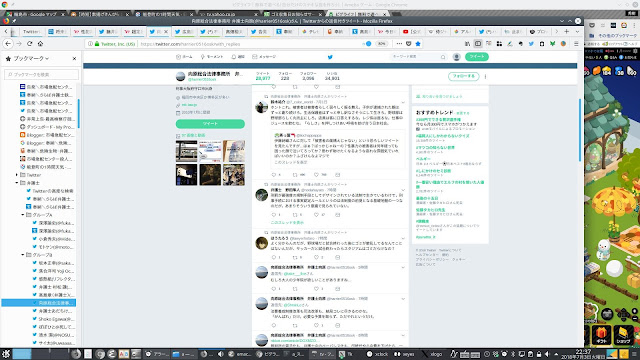Open 通知 notifications in Twitter navigation
This screenshot has height=360, width=640.
[x=238, y=57]
